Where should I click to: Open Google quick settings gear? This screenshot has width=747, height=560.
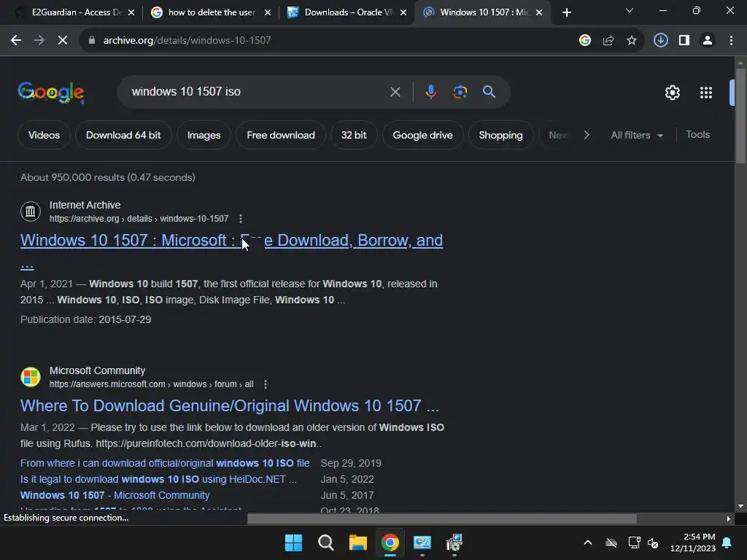[673, 93]
